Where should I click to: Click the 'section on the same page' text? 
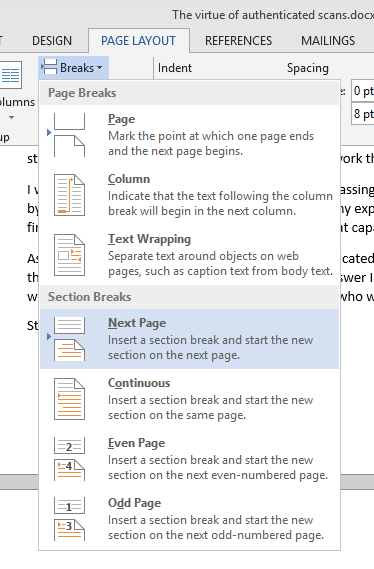coord(177,415)
